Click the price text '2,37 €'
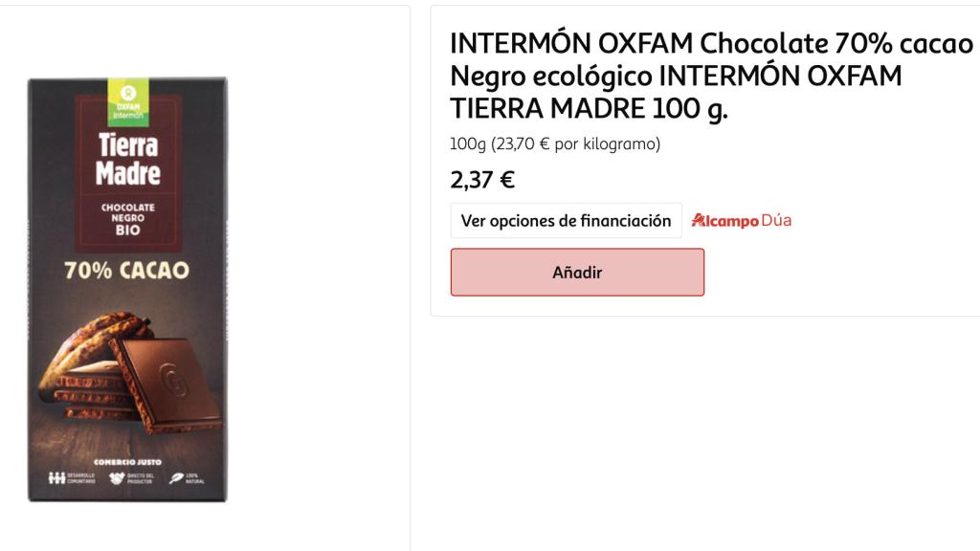This screenshot has width=980, height=551. coord(479,178)
